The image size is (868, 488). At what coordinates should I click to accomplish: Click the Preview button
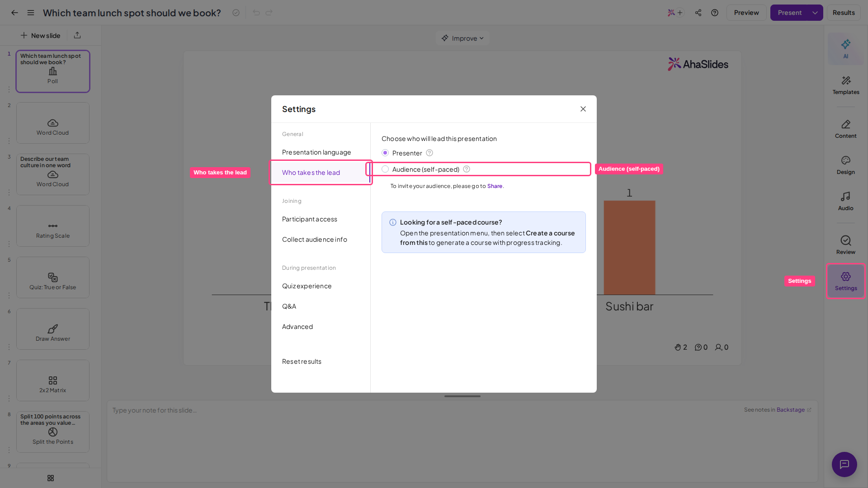[x=746, y=13]
